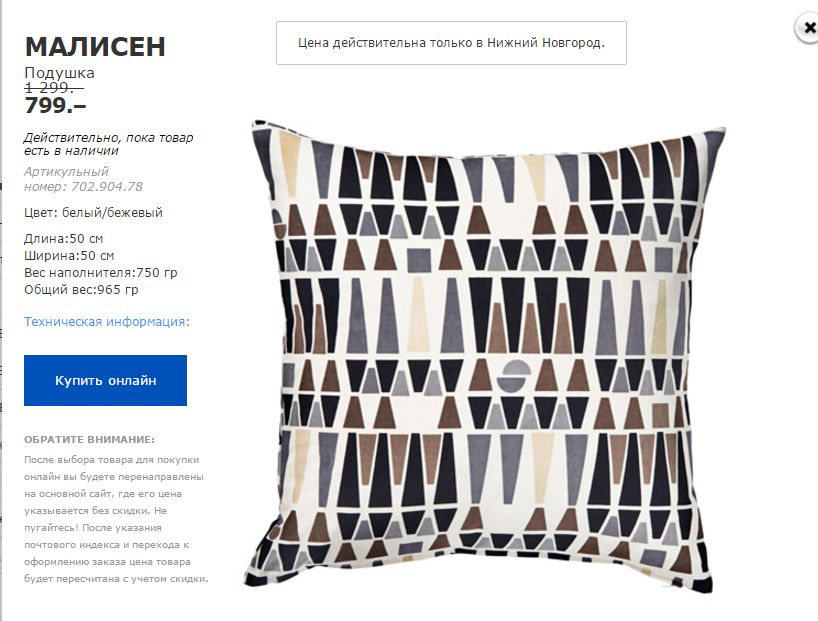The height and width of the screenshot is (621, 818).
Task: Close the product popup with the X icon
Action: coord(808,28)
